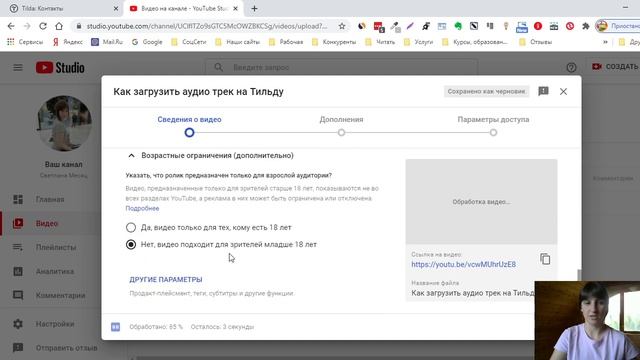Click the processing status icon at dialog bottom
Viewport: 640px width, 360px height.
pos(116,327)
